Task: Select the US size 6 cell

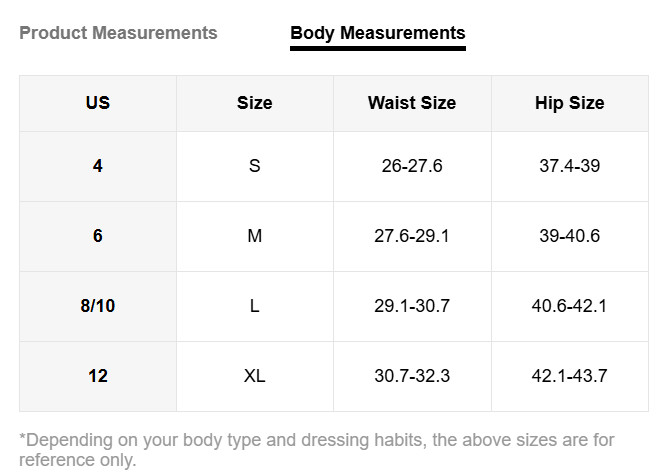Action: coord(98,236)
